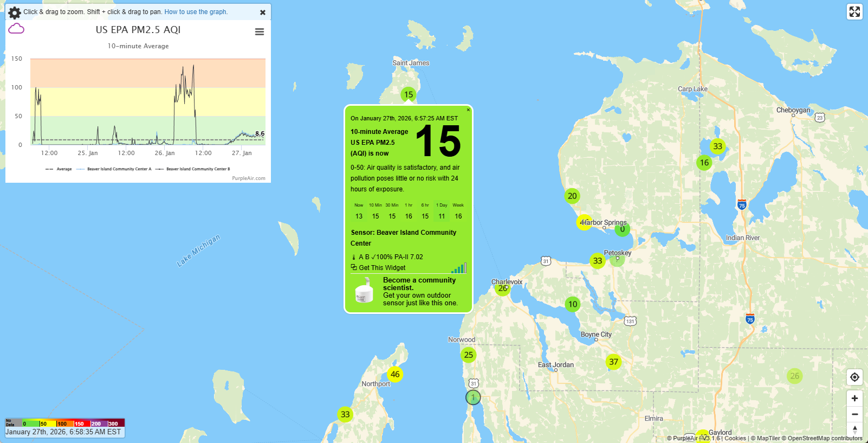
Task: Open map settings gear icon
Action: [x=15, y=12]
